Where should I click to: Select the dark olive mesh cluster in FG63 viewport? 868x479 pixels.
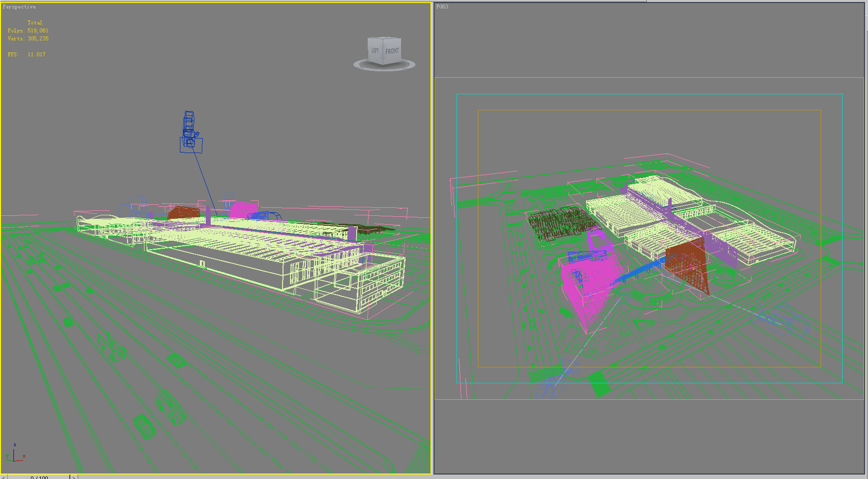[x=561, y=223]
